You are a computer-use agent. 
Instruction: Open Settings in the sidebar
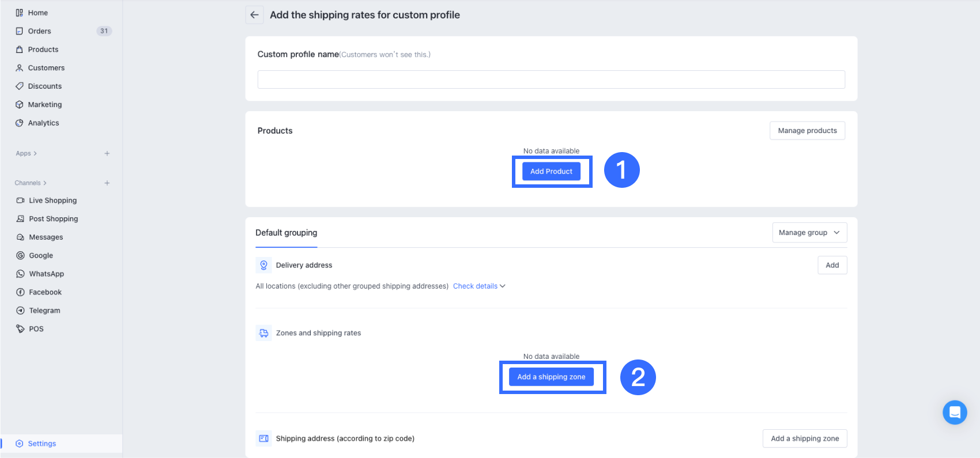point(42,444)
